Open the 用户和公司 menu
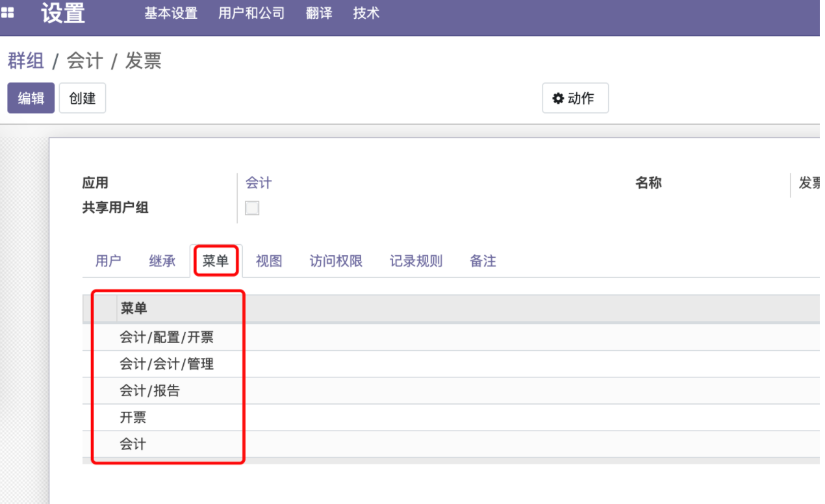 tap(251, 13)
